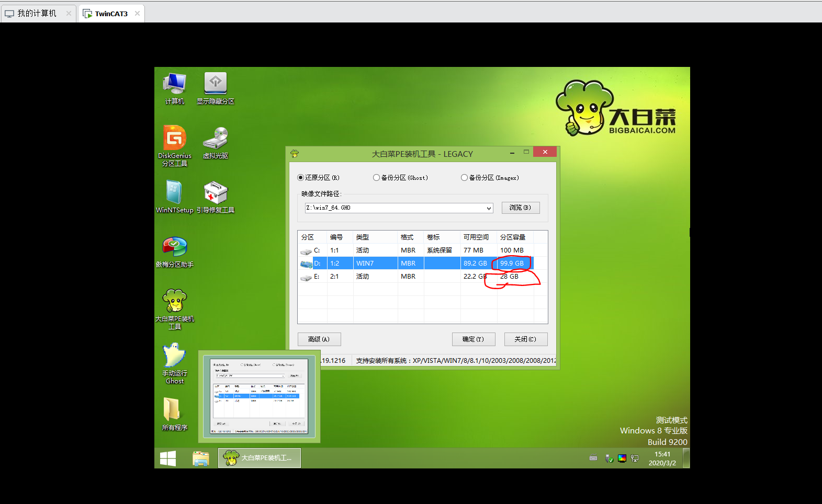822x504 pixels.
Task: Click the network tray icon
Action: 635,459
